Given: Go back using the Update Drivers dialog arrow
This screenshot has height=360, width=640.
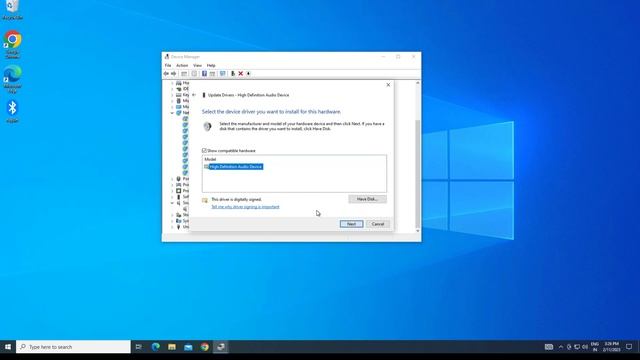Looking at the screenshot, I should coord(194,95).
